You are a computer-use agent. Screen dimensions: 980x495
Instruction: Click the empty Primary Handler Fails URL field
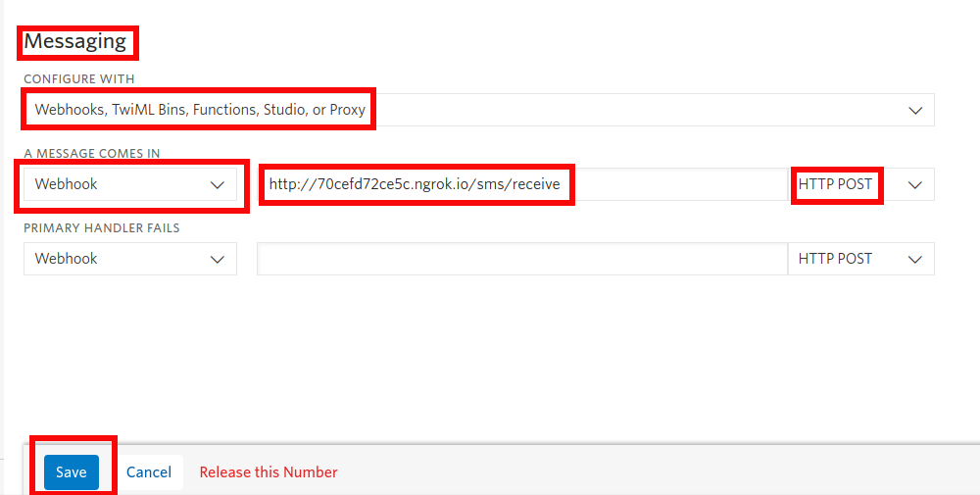point(521,259)
